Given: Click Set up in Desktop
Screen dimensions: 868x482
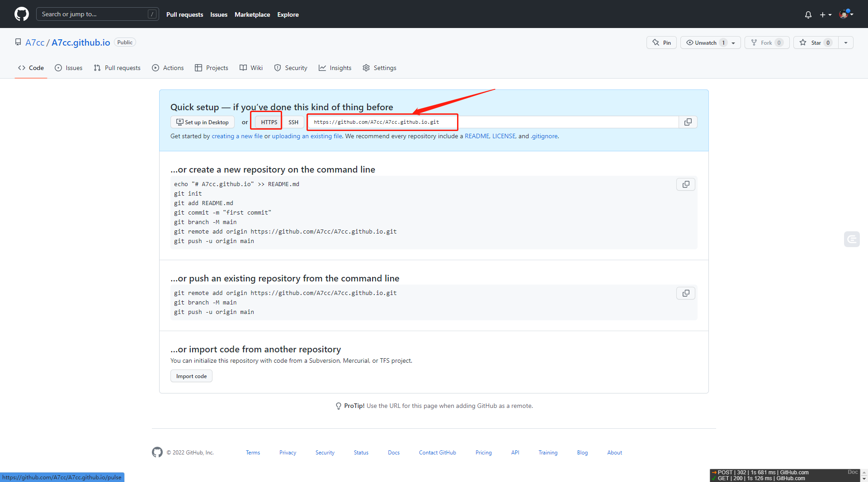Looking at the screenshot, I should [x=203, y=122].
